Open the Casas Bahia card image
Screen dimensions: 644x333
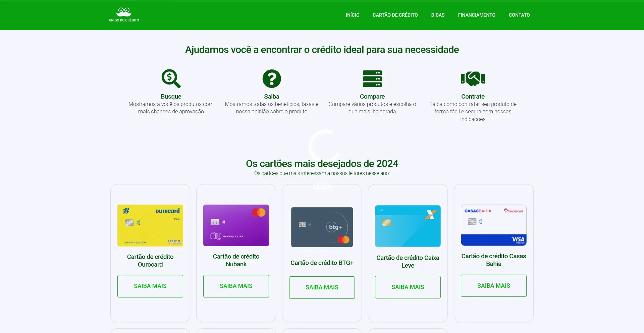coord(494,225)
